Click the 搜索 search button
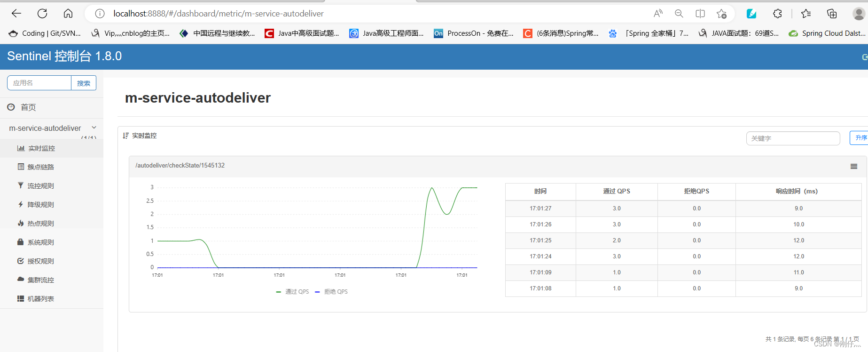Image resolution: width=868 pixels, height=352 pixels. pos(84,83)
